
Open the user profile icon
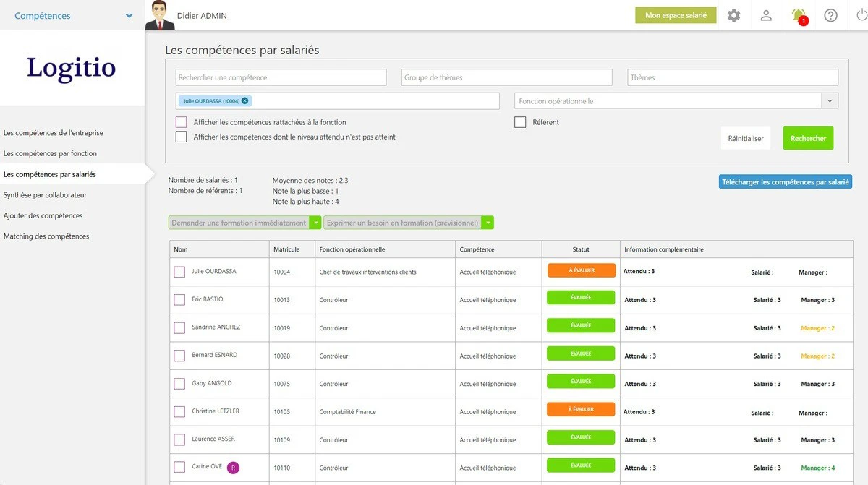click(766, 15)
